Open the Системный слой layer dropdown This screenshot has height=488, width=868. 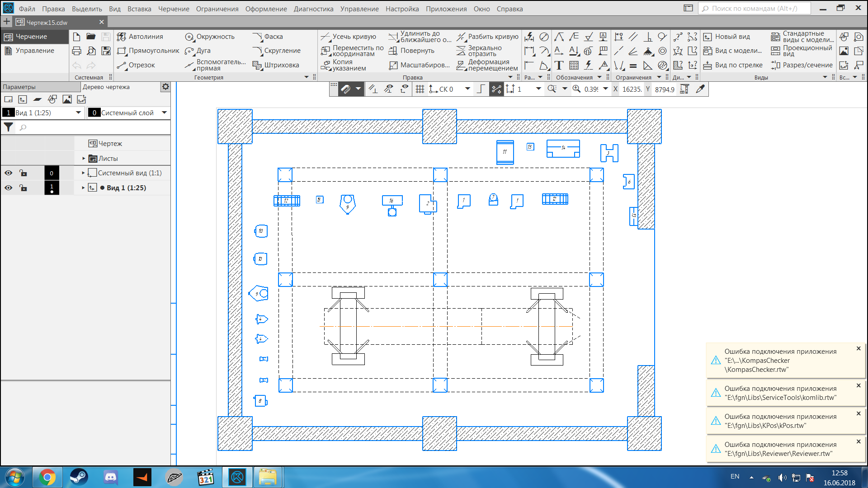[x=165, y=113]
